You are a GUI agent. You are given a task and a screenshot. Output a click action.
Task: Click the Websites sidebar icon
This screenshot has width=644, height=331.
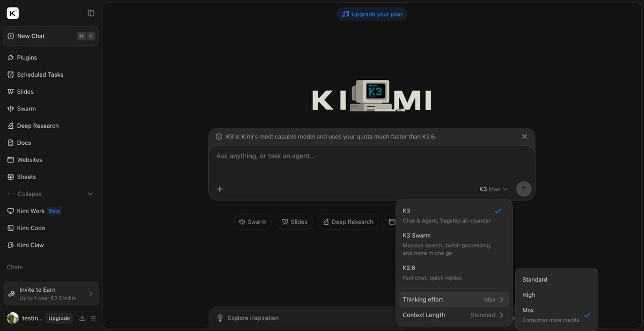[11, 160]
